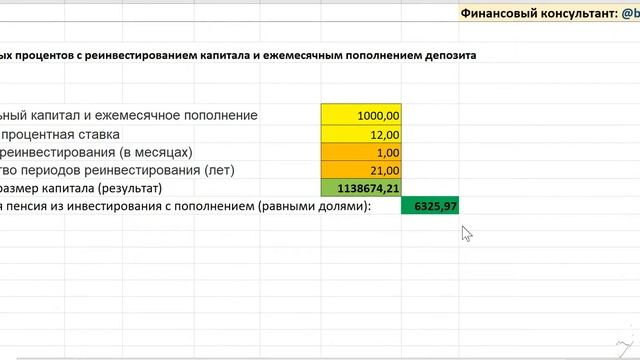Click the 'реинвестирования (в месяцах)' label
Screen dimensions: 640x360
pyautogui.click(x=96, y=152)
